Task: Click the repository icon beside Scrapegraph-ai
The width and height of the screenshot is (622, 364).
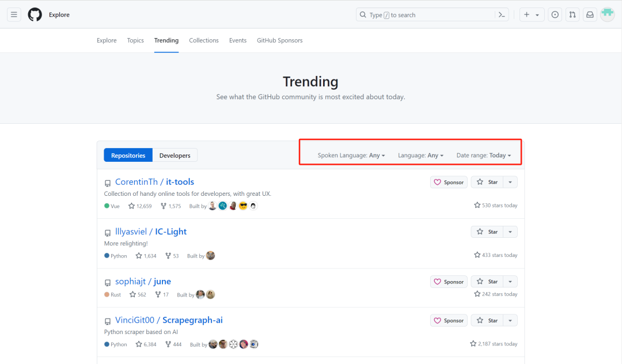Action: pyautogui.click(x=108, y=321)
